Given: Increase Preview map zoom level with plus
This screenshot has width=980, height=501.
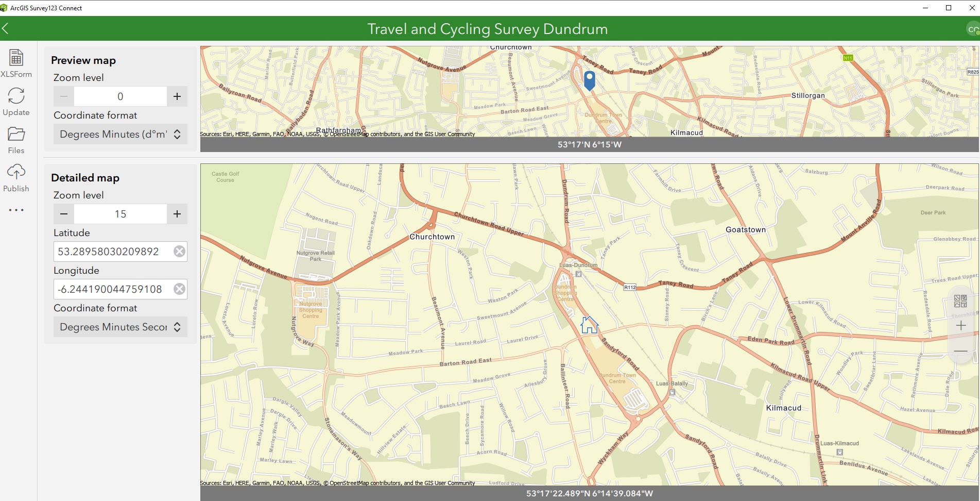Looking at the screenshot, I should [x=177, y=96].
